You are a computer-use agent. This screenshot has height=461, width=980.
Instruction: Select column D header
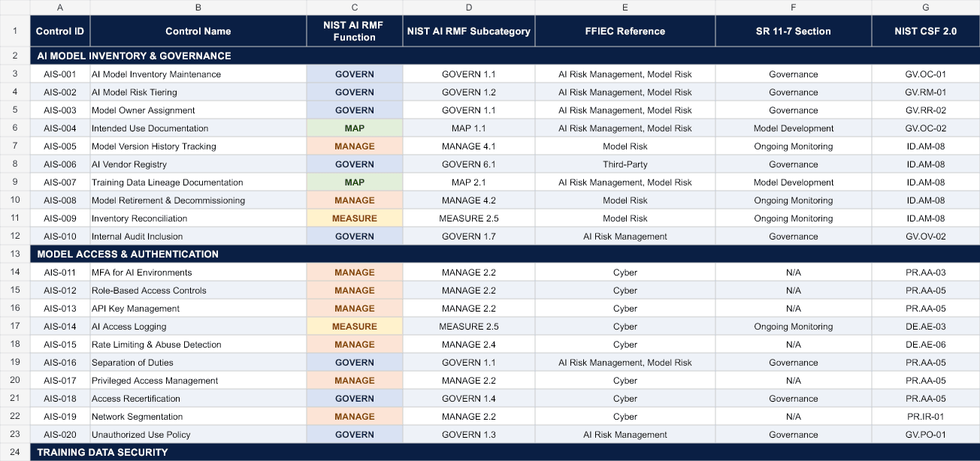pyautogui.click(x=469, y=8)
